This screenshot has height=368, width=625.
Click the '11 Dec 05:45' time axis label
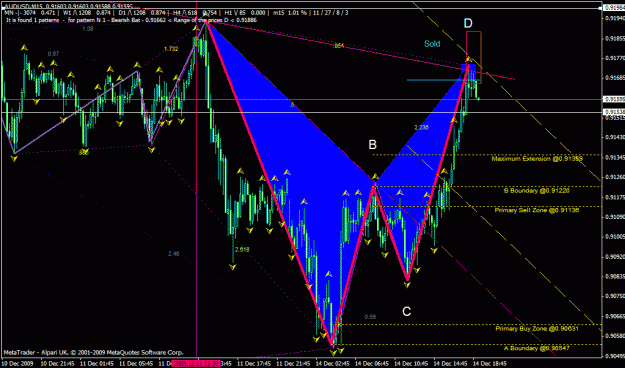pyautogui.click(x=136, y=364)
